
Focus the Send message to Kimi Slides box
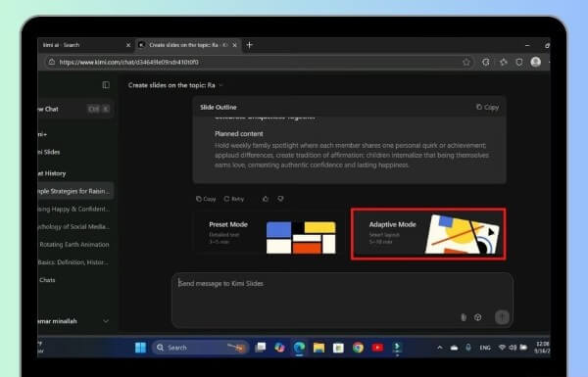tap(342, 301)
